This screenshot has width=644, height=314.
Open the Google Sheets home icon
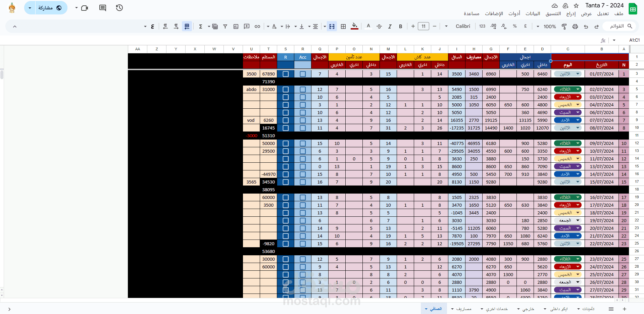coord(633,9)
